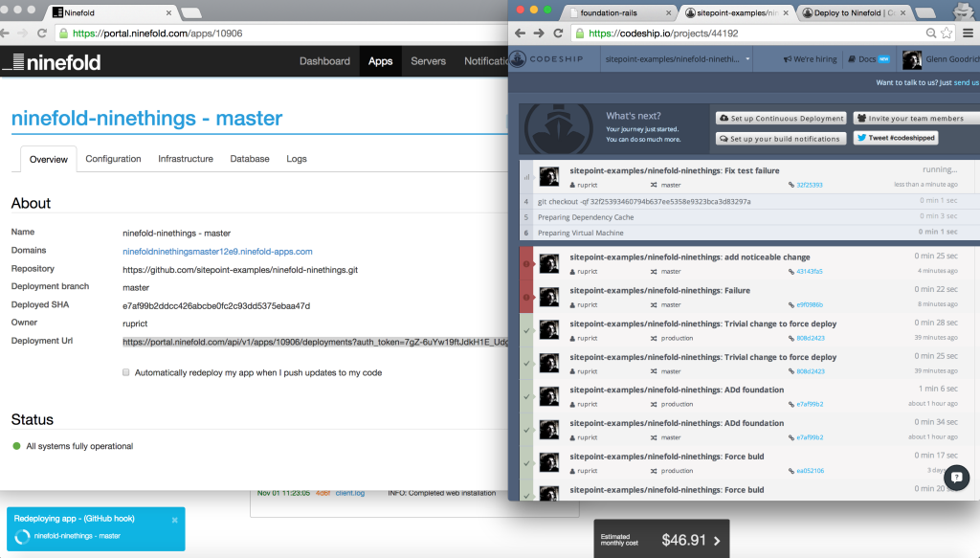This screenshot has width=980, height=558.
Task: Switch to the Infrastructure tab
Action: (x=186, y=159)
